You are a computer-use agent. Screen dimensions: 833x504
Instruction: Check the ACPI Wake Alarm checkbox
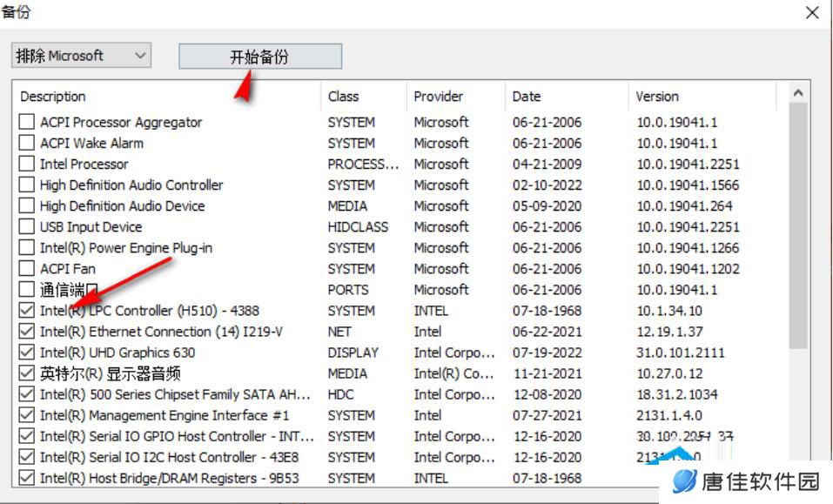click(x=27, y=143)
